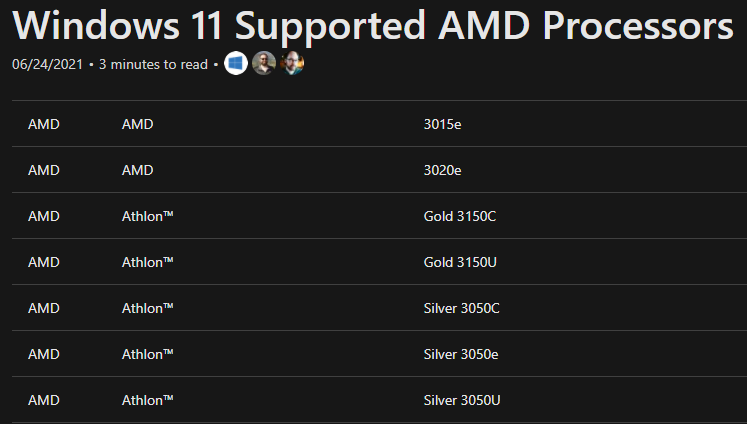The height and width of the screenshot is (424, 747).
Task: Click the page title Windows 11 Supported AMD Processors
Action: [x=373, y=25]
